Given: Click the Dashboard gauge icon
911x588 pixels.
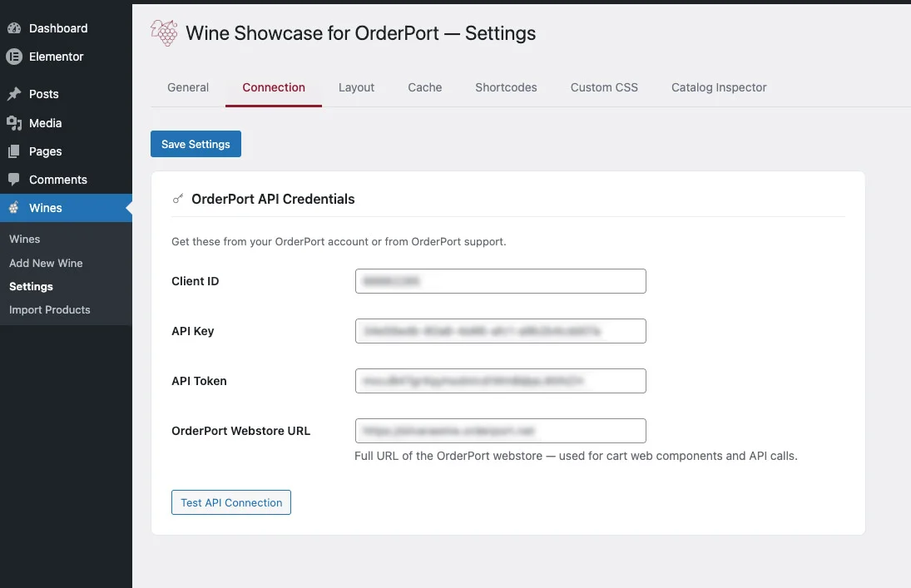Looking at the screenshot, I should tap(14, 28).
